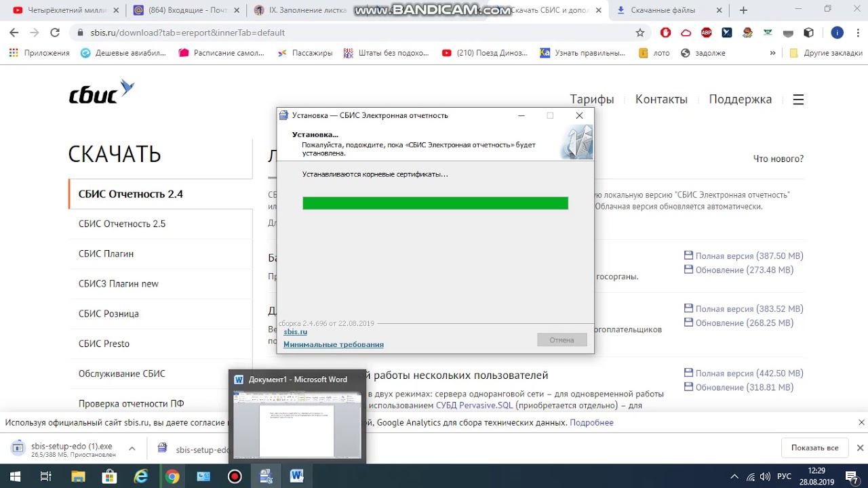Expand options for sbis-setup-edo (1).exe download
The image size is (868, 488).
coord(132,448)
